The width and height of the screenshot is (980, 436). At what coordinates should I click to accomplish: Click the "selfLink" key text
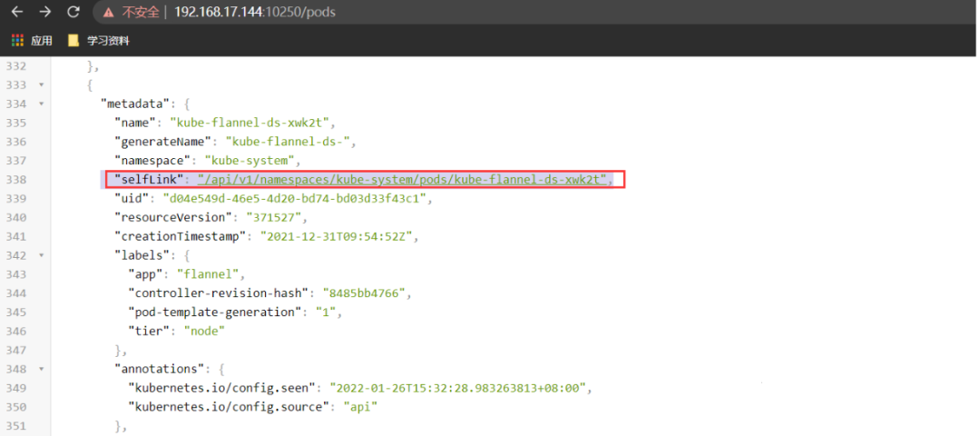pyautogui.click(x=148, y=180)
